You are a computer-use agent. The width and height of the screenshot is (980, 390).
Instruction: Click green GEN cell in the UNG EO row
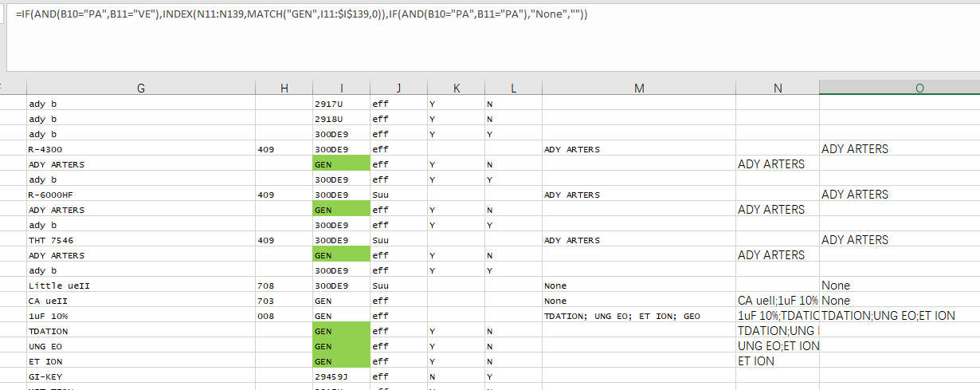[342, 346]
